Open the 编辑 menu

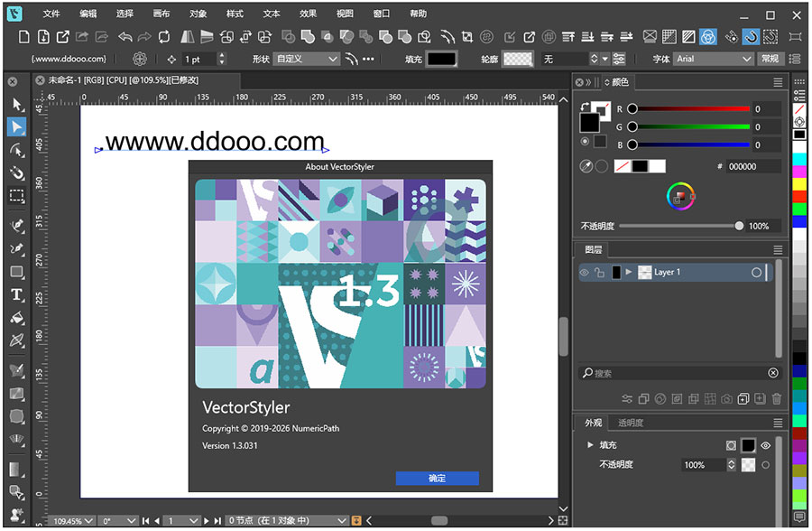88,14
